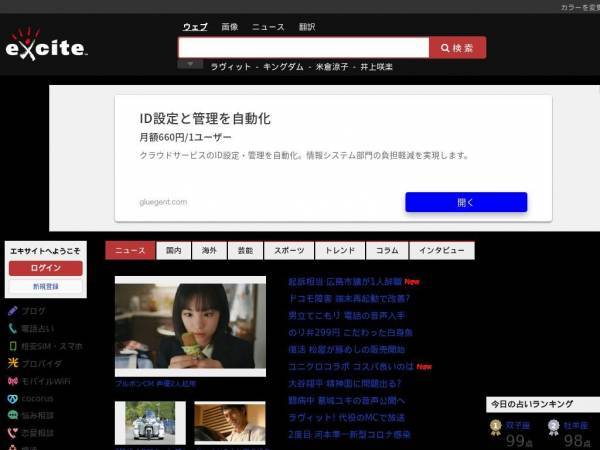Screen dimensions: 600x450
Task: Open ラヴィット! 代役のMC headline
Action: (347, 417)
